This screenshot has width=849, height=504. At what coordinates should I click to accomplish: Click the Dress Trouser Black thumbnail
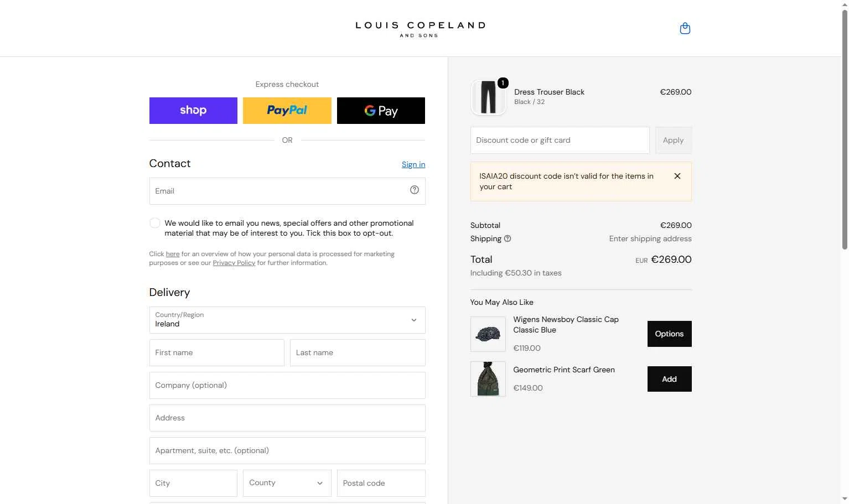pyautogui.click(x=488, y=97)
